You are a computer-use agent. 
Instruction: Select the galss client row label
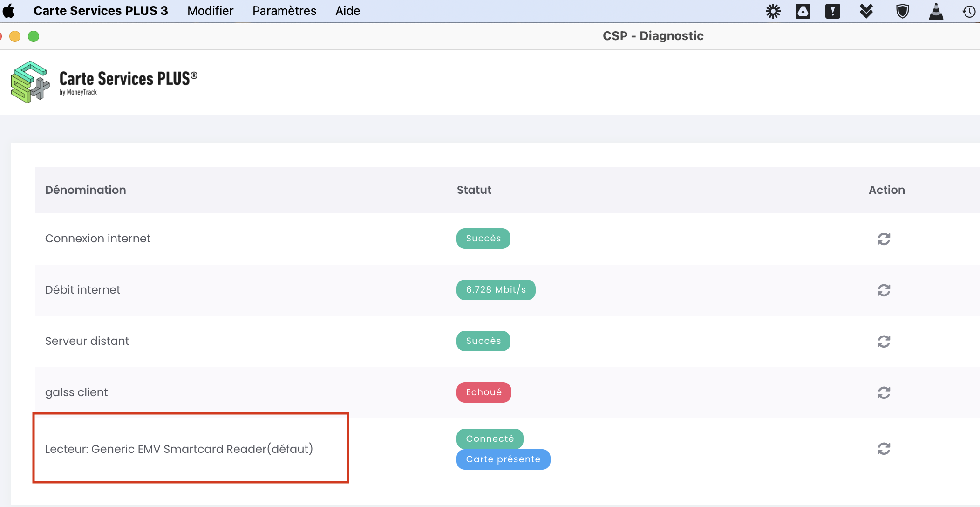76,392
